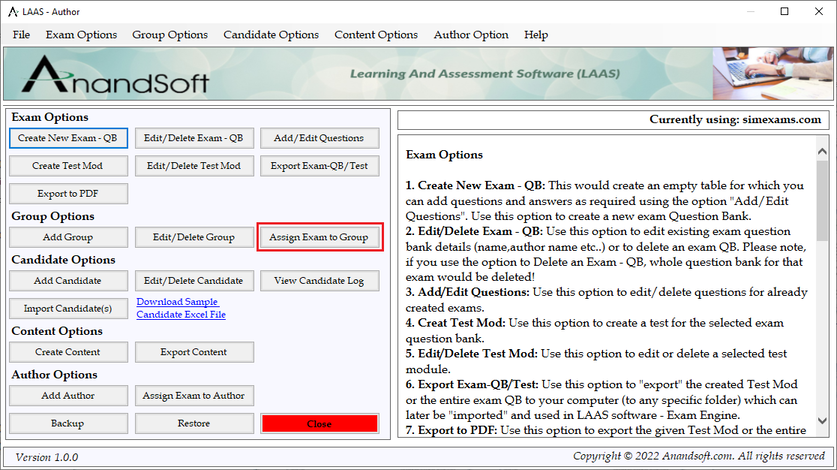Select the Create Test Mod button
837x470 pixels.
coord(69,166)
